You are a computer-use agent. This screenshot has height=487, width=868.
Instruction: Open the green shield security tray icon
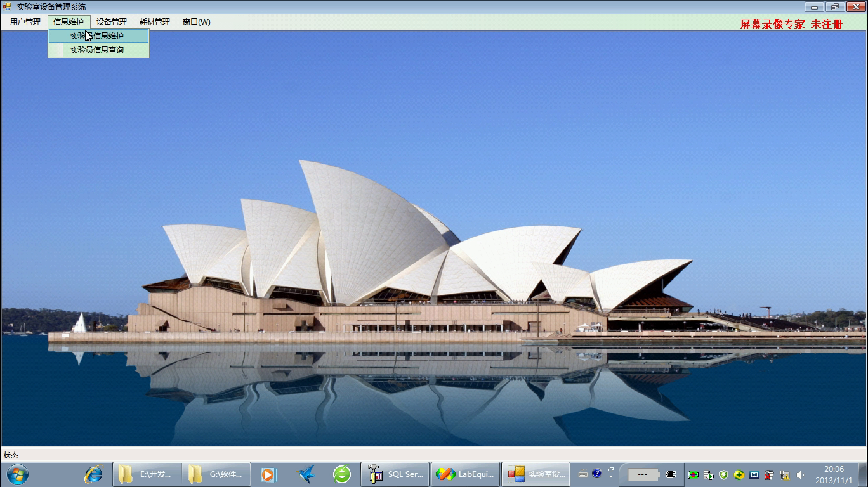[723, 474]
